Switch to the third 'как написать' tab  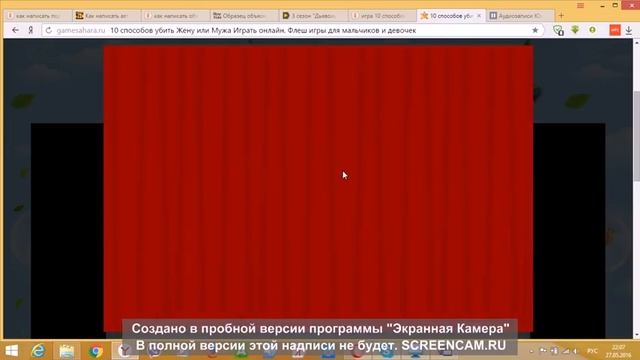coord(176,16)
